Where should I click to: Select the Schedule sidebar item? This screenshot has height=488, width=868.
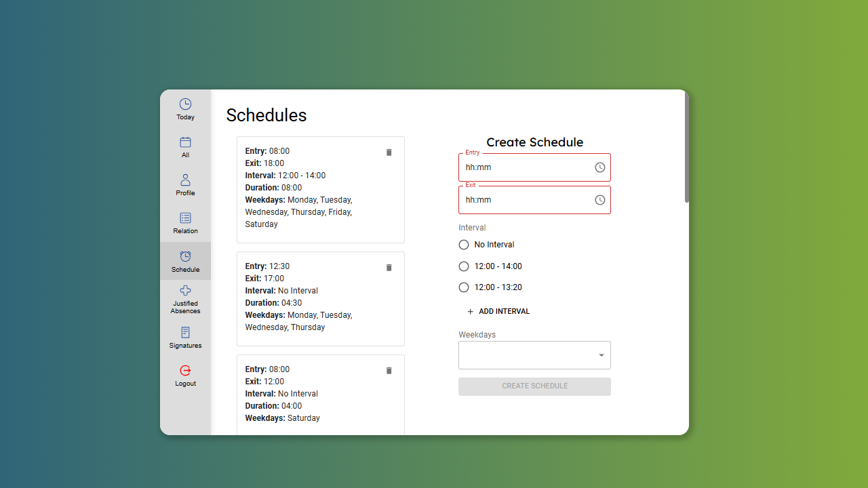coord(185,261)
